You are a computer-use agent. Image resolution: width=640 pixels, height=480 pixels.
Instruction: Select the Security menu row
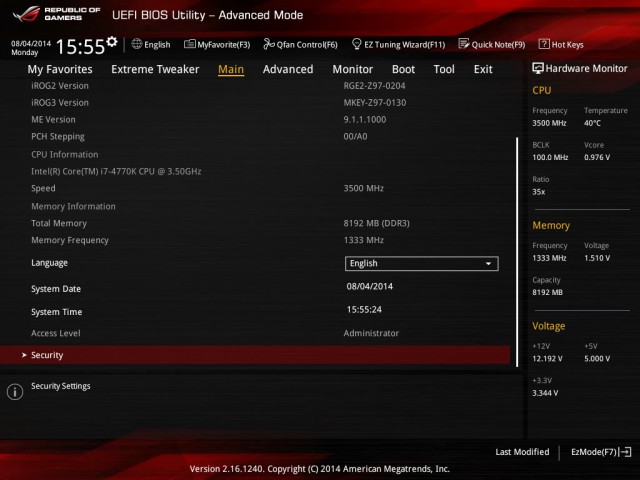(x=255, y=355)
